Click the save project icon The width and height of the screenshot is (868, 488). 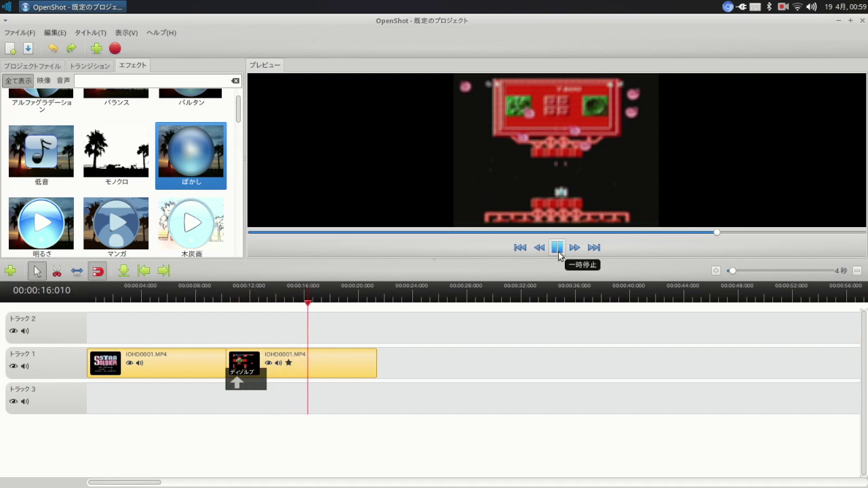point(28,48)
